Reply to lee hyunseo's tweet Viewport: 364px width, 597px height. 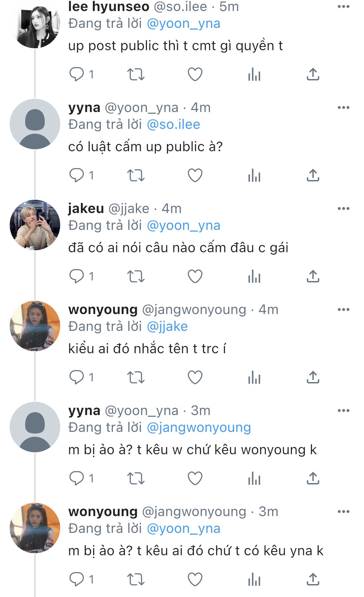click(x=77, y=74)
